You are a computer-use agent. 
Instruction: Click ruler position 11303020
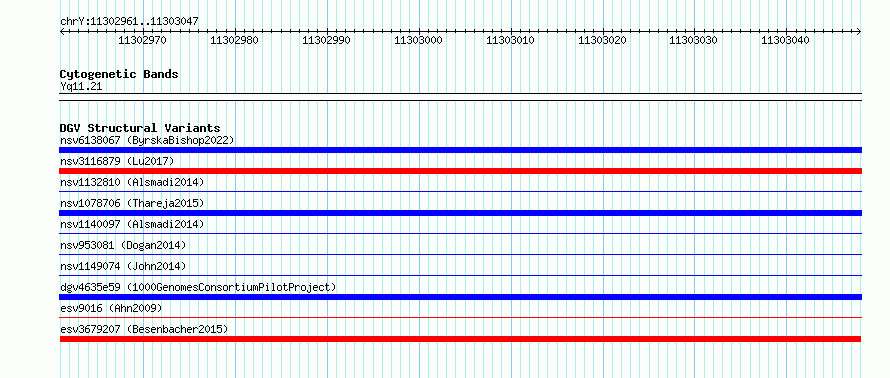pos(602,40)
